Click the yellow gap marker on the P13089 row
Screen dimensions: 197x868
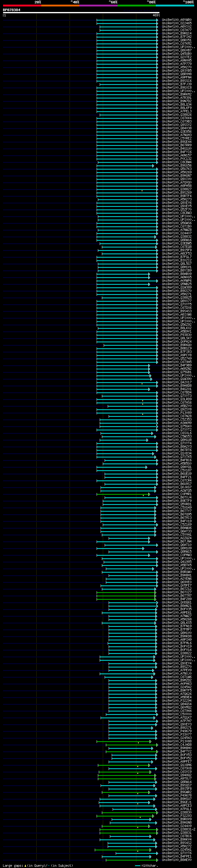143,414
